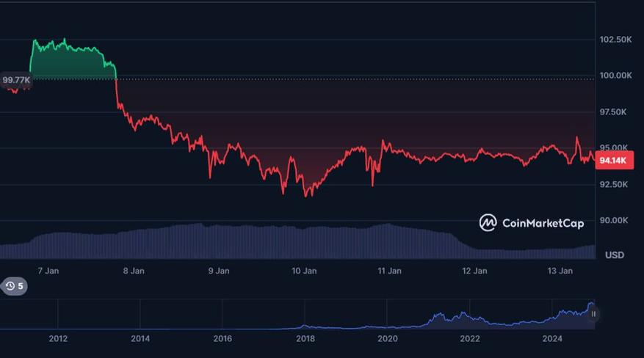The height and width of the screenshot is (358, 644).
Task: Grab the range slider pause handle
Action: coord(593,314)
